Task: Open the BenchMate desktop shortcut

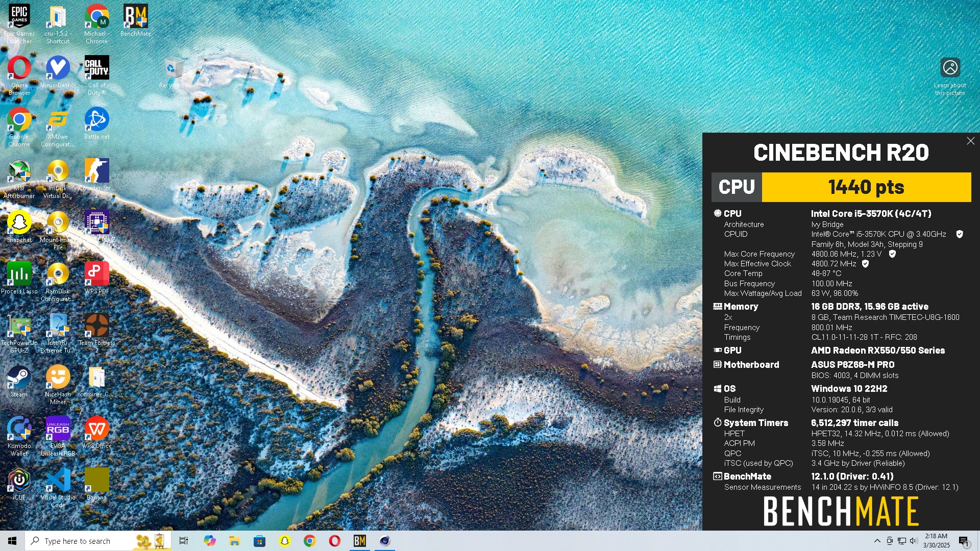Action: click(x=135, y=20)
